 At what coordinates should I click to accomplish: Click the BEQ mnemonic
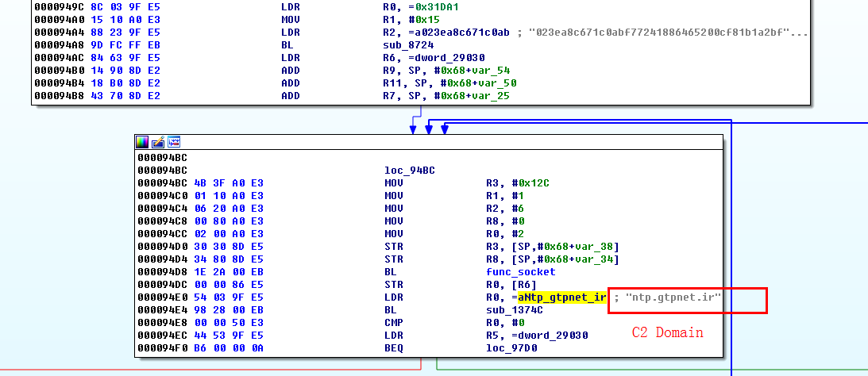392,348
